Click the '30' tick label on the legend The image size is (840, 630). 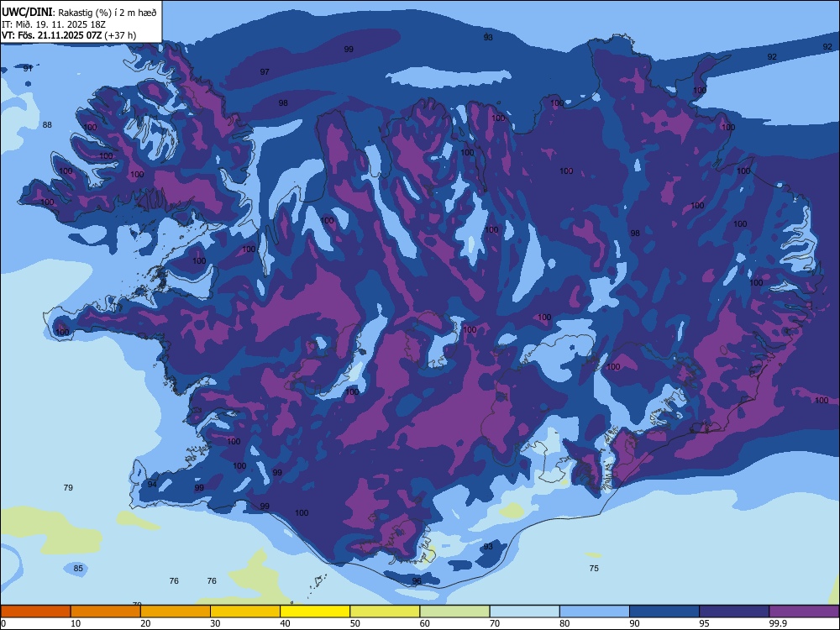pyautogui.click(x=215, y=623)
